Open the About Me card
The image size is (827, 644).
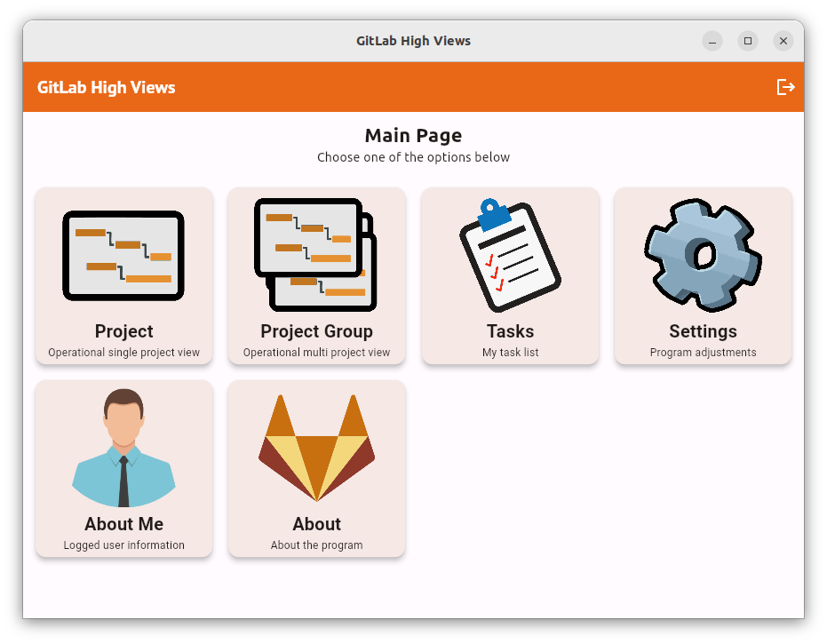(123, 469)
